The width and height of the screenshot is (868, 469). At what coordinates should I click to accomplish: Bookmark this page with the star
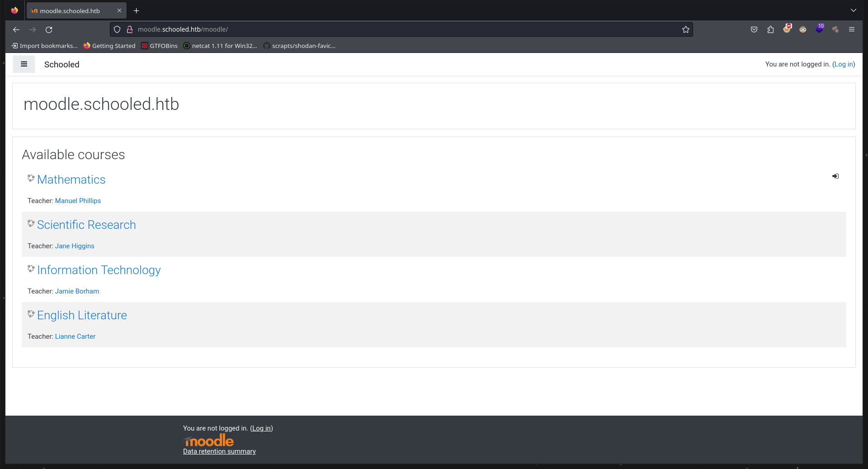click(x=686, y=29)
